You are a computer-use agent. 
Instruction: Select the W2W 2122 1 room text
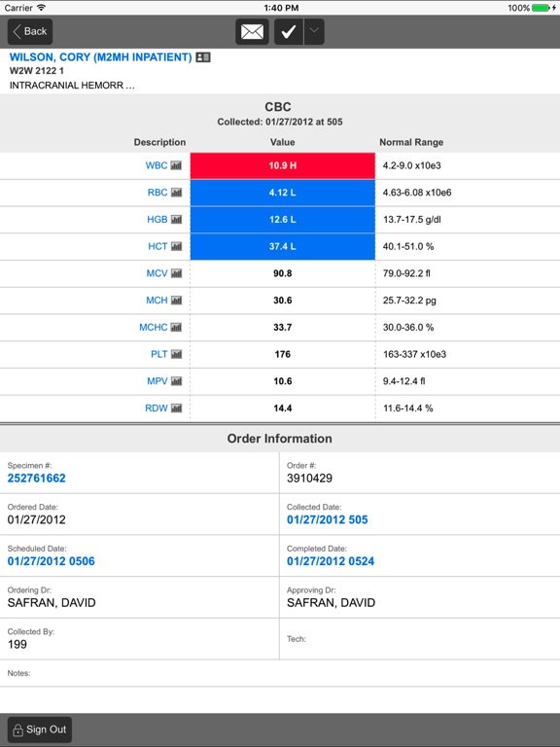37,71
